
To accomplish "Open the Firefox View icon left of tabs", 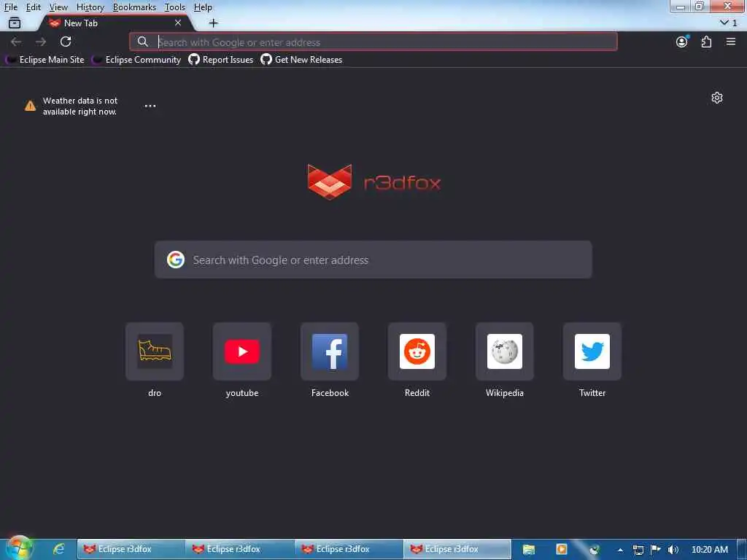I will [15, 23].
